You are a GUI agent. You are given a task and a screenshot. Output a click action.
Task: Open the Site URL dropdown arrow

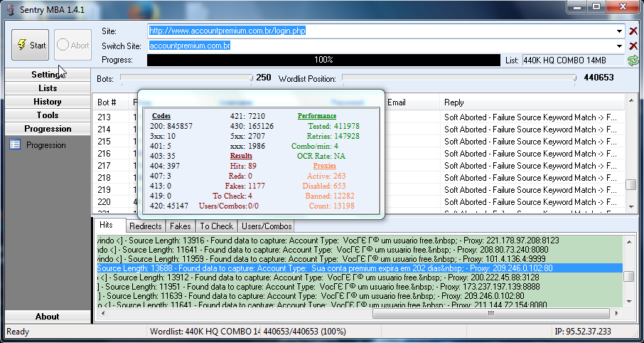point(619,31)
